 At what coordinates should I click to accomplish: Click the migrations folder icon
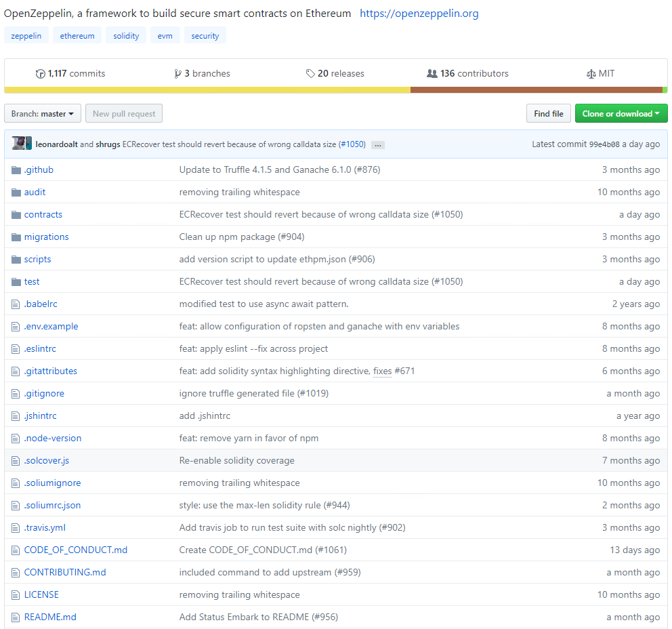[x=16, y=237]
